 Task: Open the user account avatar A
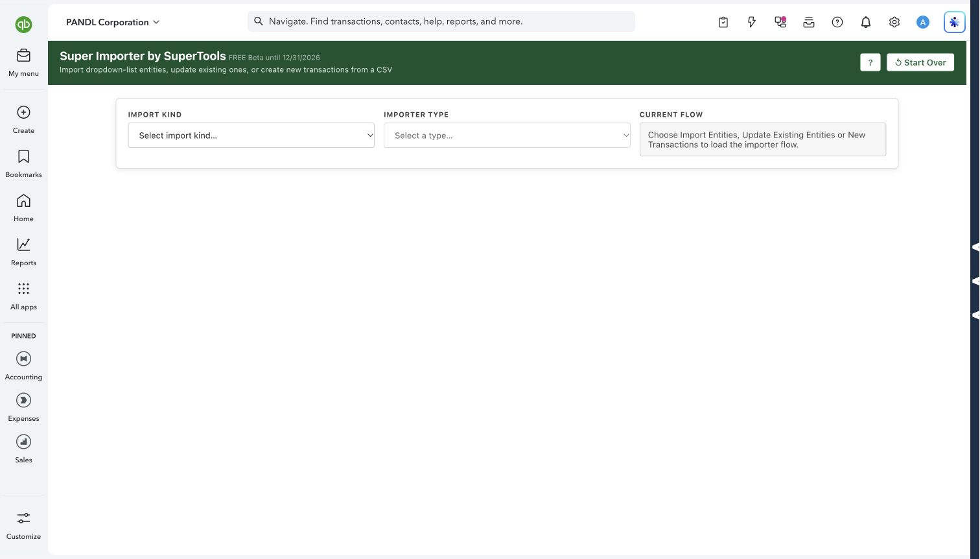923,22
